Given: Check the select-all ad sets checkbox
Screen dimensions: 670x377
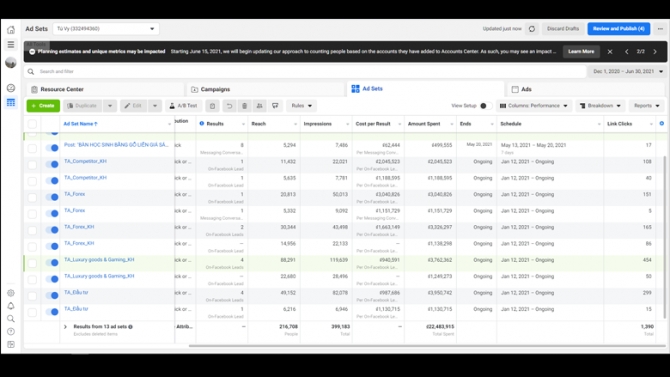Looking at the screenshot, I should (32, 124).
